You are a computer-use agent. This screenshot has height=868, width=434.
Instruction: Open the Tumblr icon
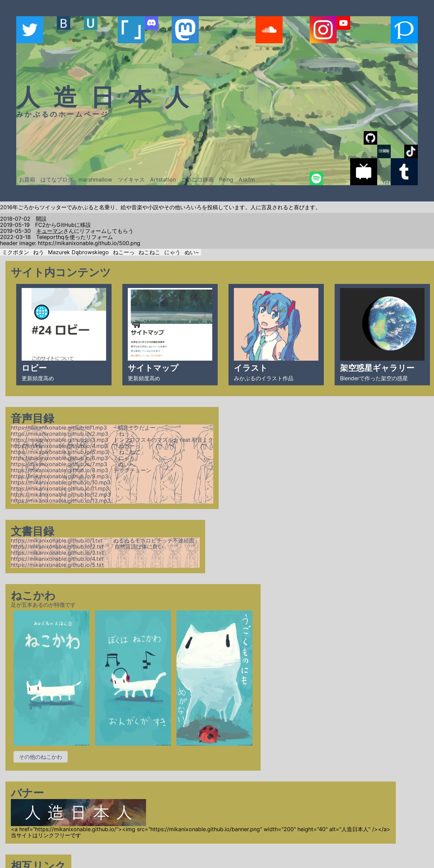404,172
